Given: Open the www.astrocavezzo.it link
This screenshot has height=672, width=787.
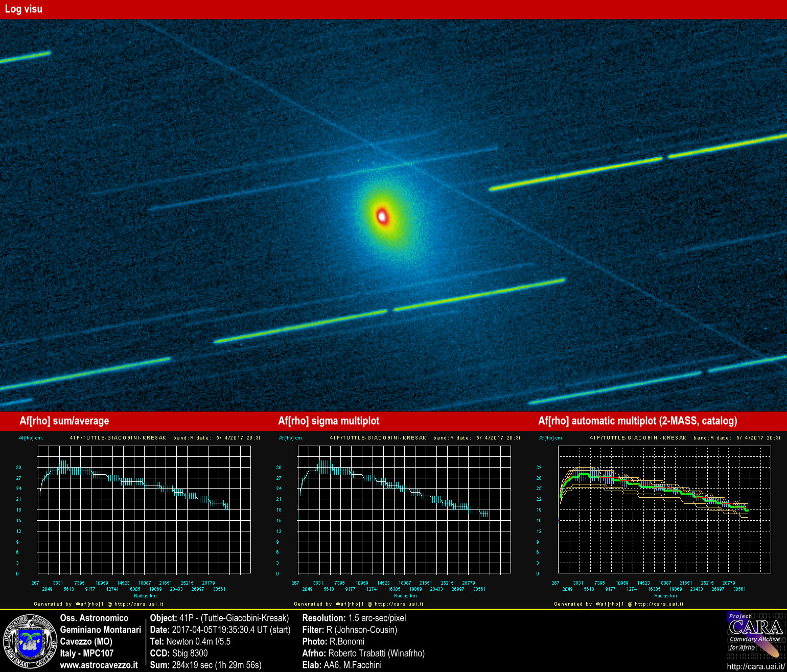Looking at the screenshot, I should click(x=99, y=665).
